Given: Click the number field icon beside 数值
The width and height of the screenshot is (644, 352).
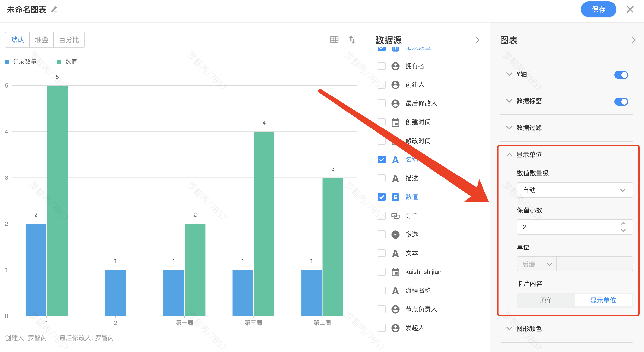Looking at the screenshot, I should (395, 197).
